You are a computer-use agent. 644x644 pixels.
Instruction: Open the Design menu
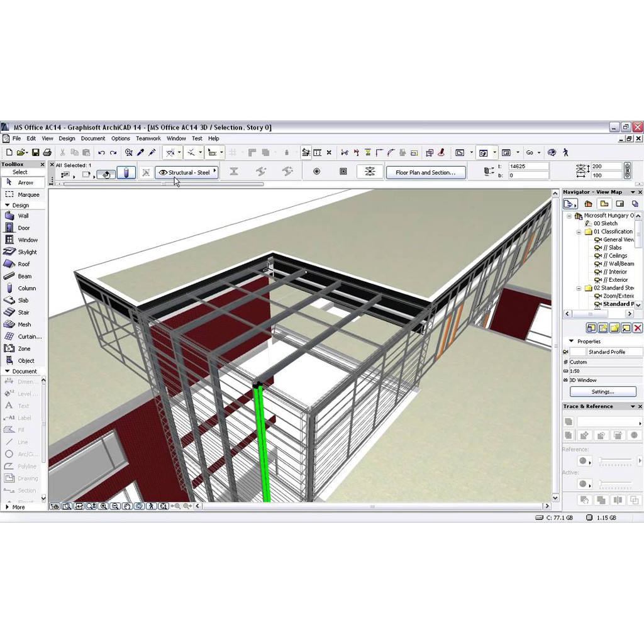[67, 138]
